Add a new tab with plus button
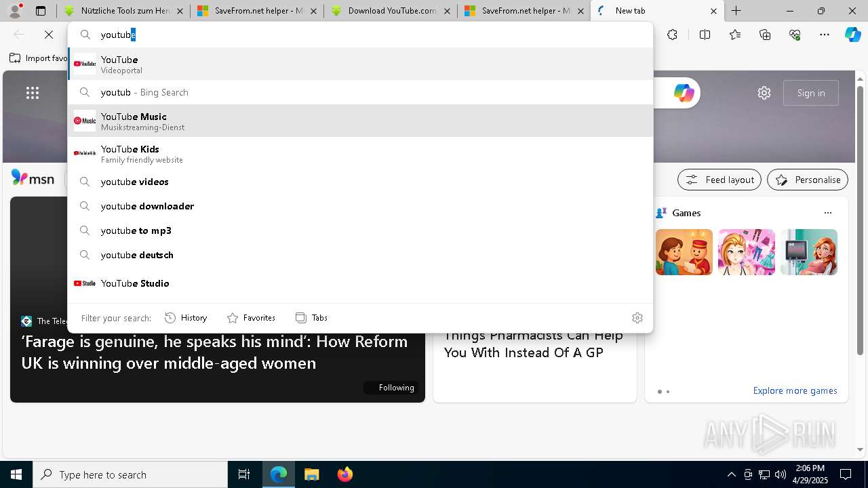 [736, 11]
